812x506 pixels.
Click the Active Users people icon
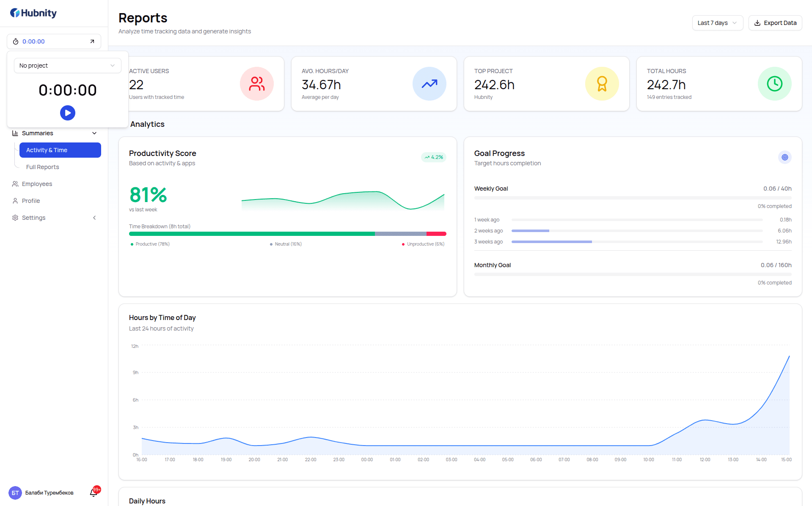click(257, 84)
